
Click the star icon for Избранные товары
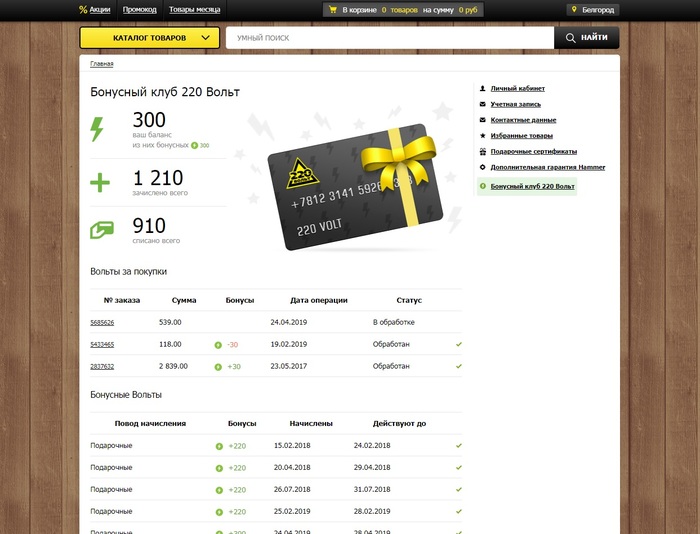coord(483,135)
